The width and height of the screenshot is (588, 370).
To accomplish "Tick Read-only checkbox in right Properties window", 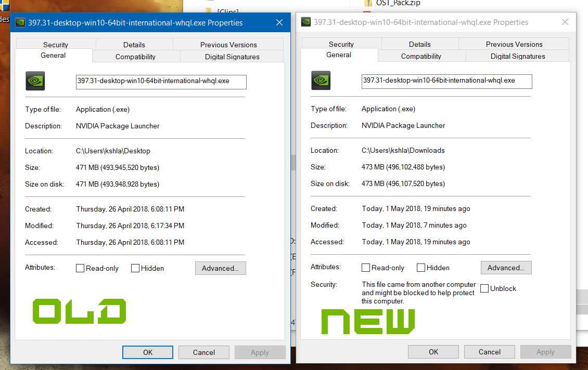I will (366, 268).
